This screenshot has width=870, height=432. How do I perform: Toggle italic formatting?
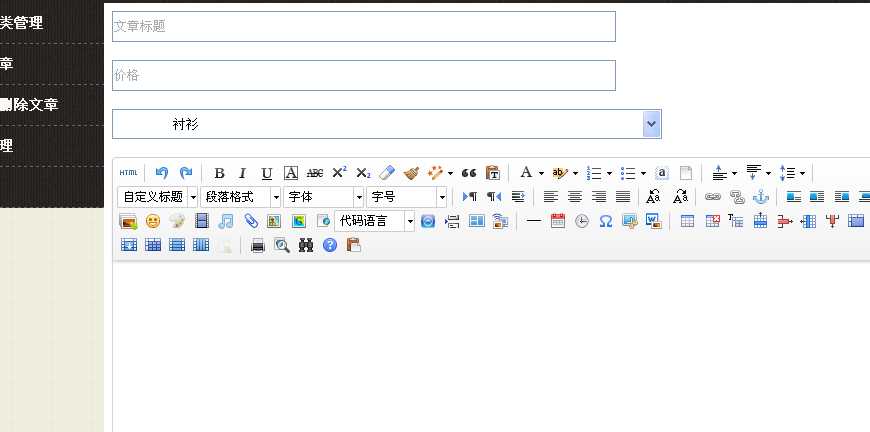click(x=242, y=173)
